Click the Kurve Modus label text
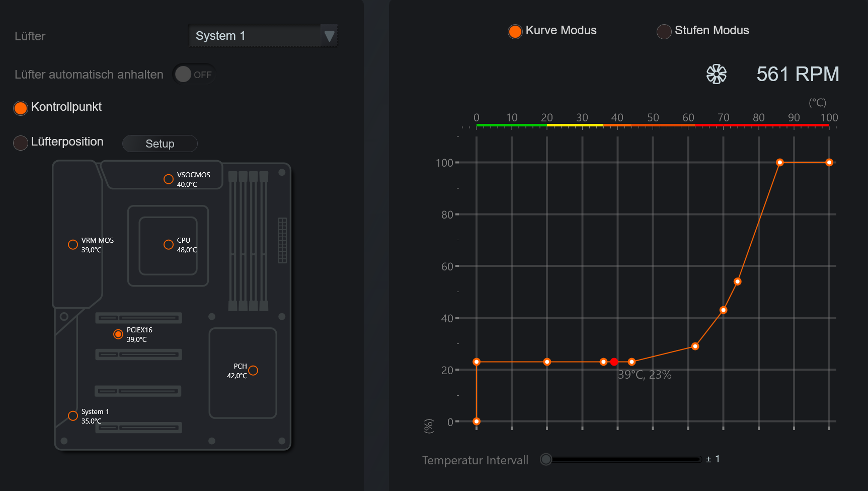 coord(561,30)
